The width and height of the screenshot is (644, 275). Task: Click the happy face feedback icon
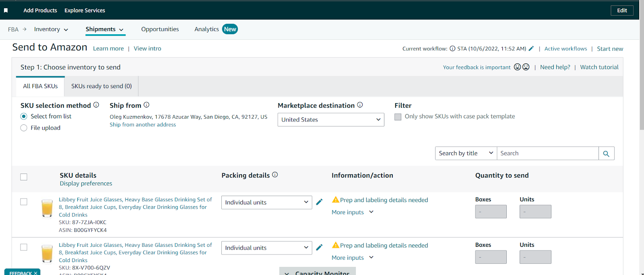click(x=518, y=67)
